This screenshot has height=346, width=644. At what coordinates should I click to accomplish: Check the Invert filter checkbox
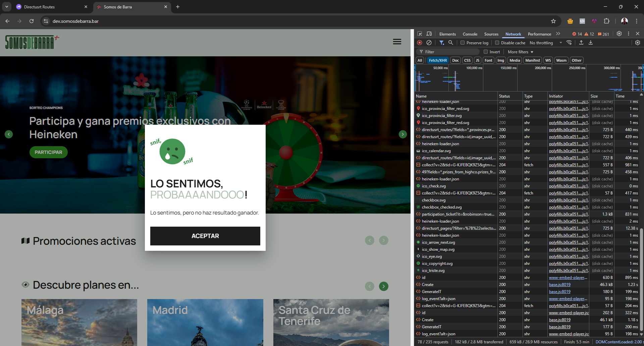pyautogui.click(x=486, y=52)
